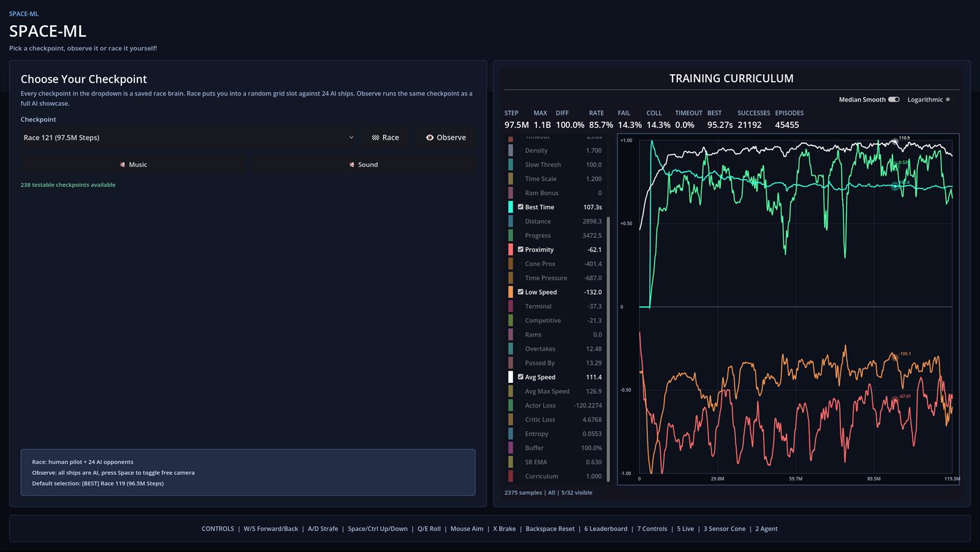The height and width of the screenshot is (552, 980).
Task: Click the muted speaker icon on Music button
Action: (x=121, y=164)
